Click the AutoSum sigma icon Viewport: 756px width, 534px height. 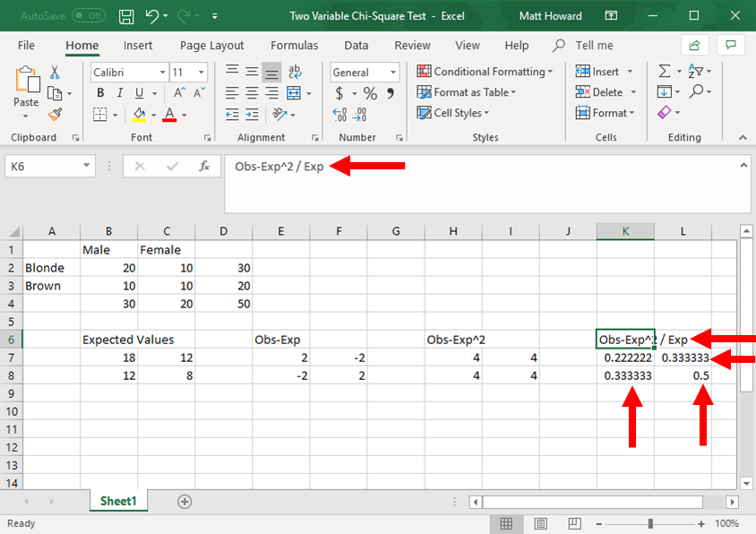[x=665, y=72]
